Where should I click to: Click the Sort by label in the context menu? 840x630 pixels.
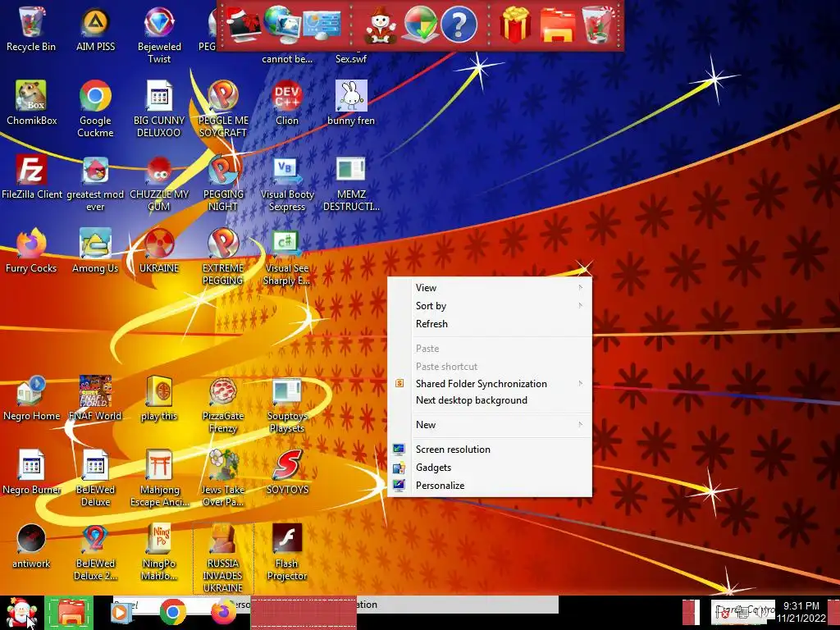[431, 306]
